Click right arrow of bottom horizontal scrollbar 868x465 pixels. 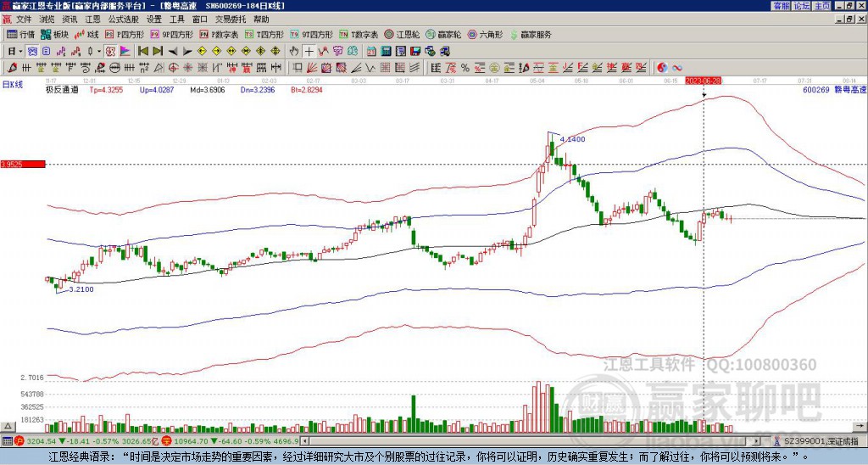pos(756,441)
